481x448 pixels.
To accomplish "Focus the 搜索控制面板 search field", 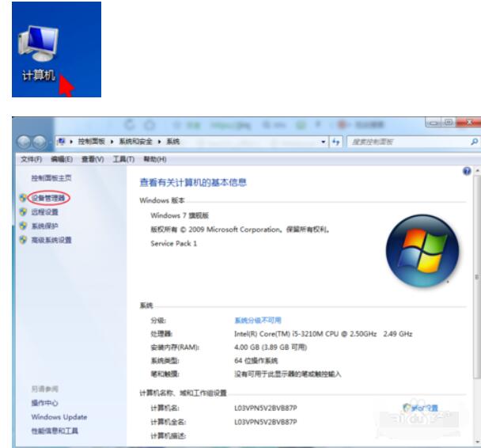I will point(410,142).
